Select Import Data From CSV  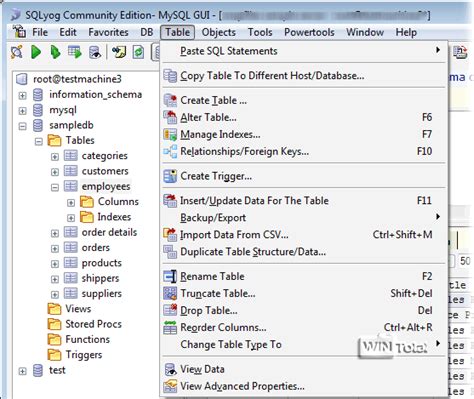[304, 235]
